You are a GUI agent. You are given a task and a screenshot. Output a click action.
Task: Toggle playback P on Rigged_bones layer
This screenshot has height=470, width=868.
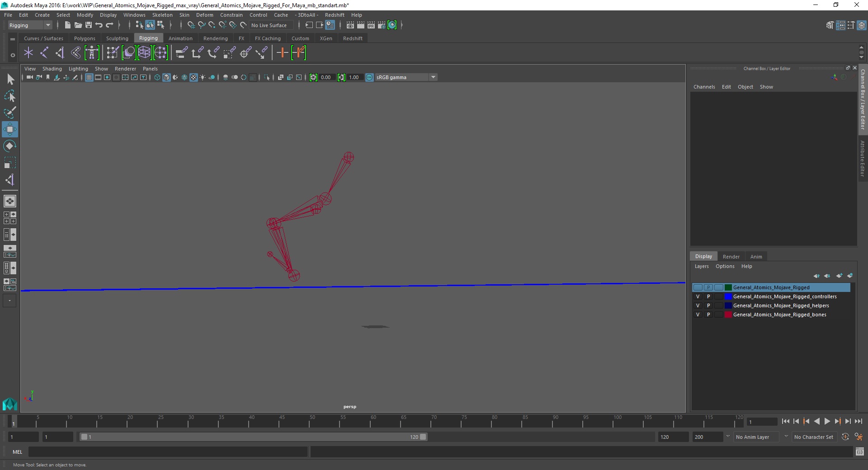point(708,315)
